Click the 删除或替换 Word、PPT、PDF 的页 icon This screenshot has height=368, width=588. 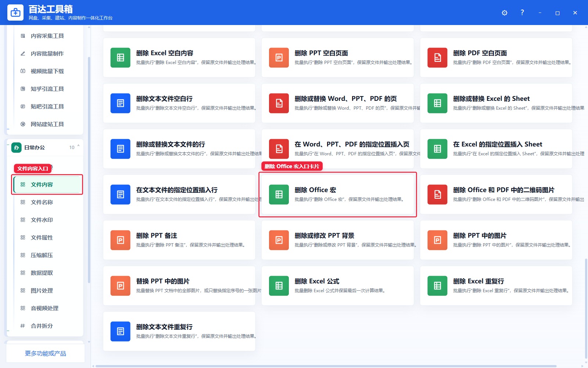(x=279, y=103)
